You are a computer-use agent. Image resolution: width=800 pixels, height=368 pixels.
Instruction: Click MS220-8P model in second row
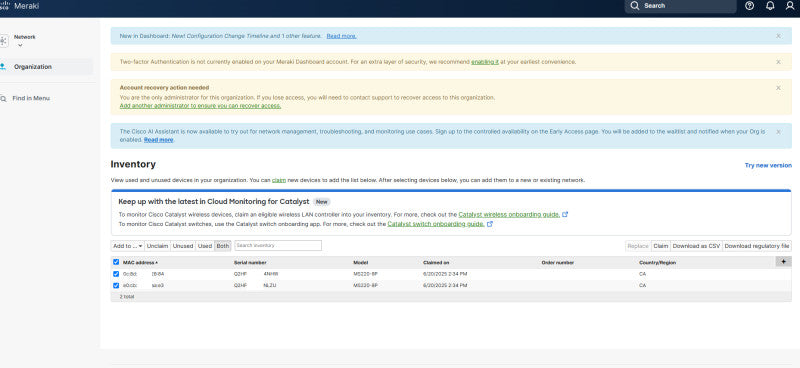(365, 285)
